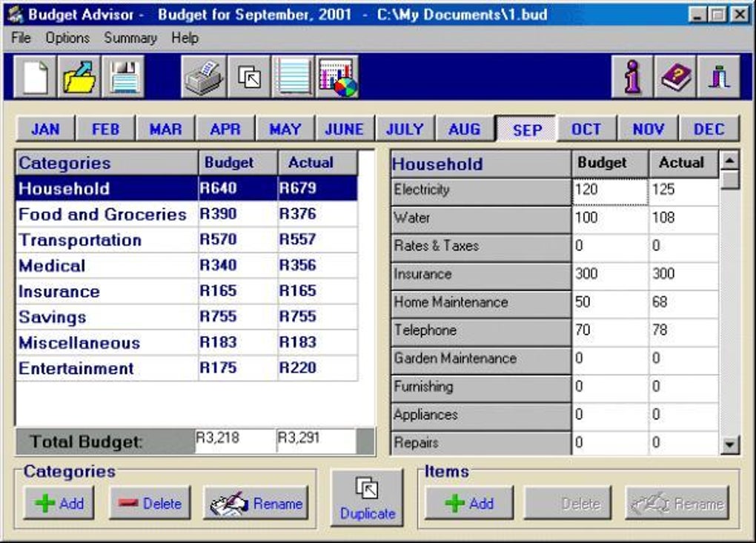The height and width of the screenshot is (543, 756).
Task: Switch to the MAY tab
Action: click(x=285, y=129)
